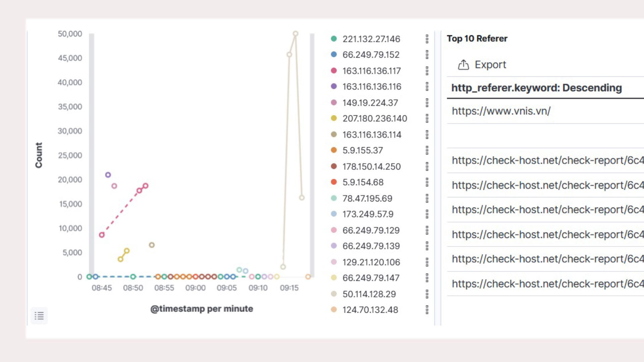Open the https://www.vnis.vn/ referer link
Screen dimensions: 644x362
[x=501, y=111]
